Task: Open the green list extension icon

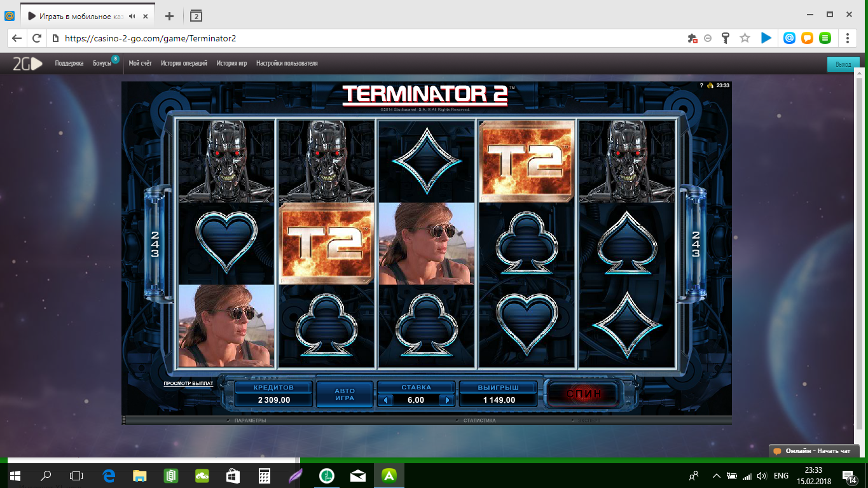Action: (825, 38)
